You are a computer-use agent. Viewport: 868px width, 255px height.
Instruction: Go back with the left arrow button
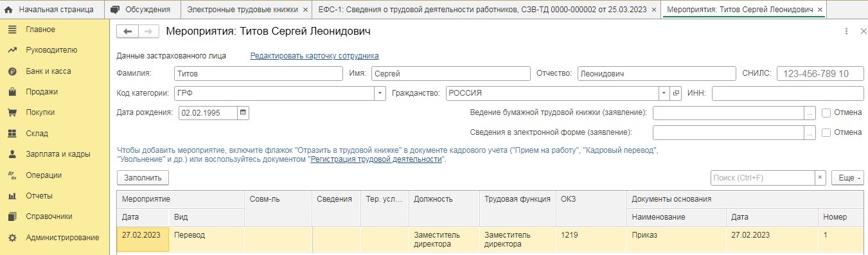point(127,31)
